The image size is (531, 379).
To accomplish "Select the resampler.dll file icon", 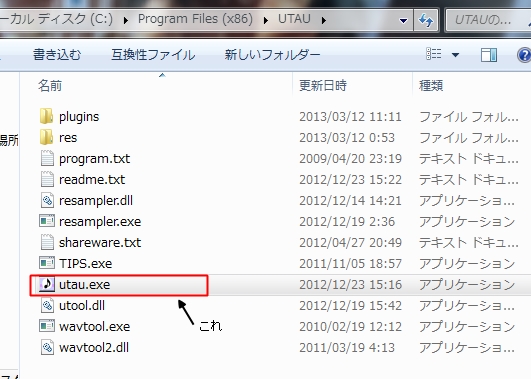I will [x=47, y=201].
